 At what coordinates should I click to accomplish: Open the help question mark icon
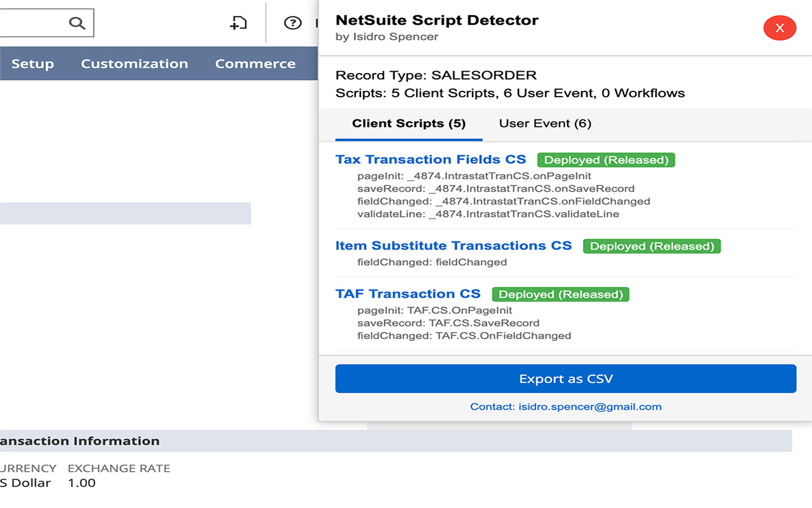(x=292, y=23)
